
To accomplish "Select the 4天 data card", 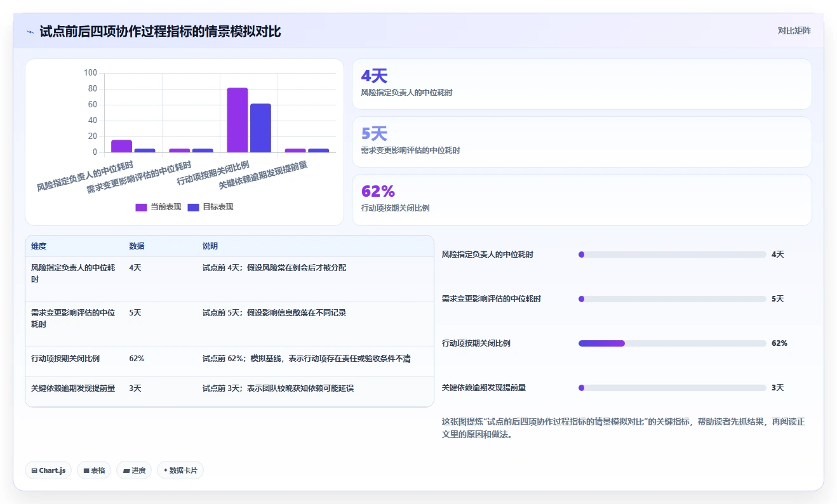I will (x=582, y=84).
